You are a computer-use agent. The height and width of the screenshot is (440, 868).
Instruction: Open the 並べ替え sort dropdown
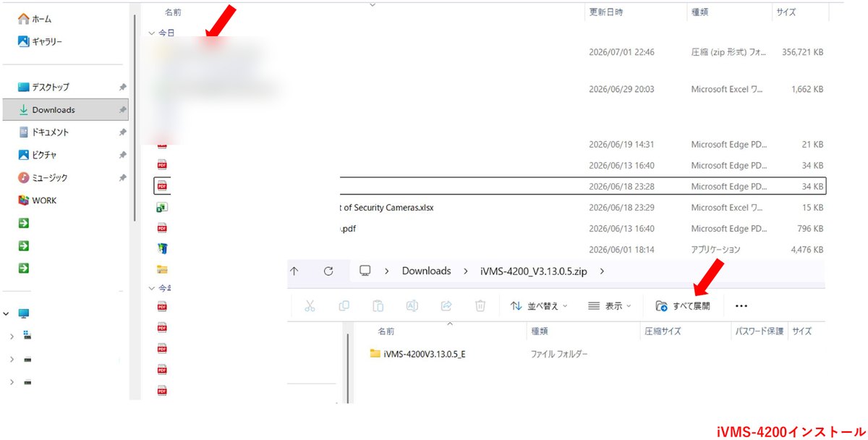tap(539, 306)
